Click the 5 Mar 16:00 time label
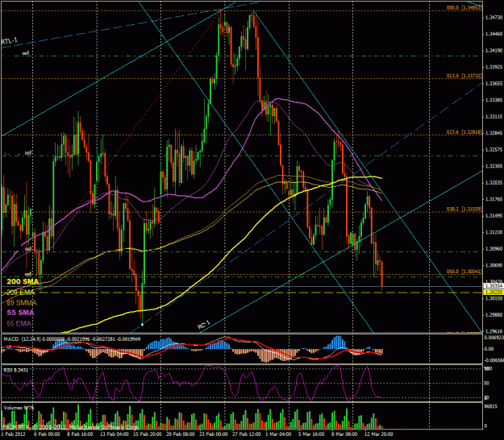Screen dimensions: 504x440 pyautogui.click(x=312, y=434)
